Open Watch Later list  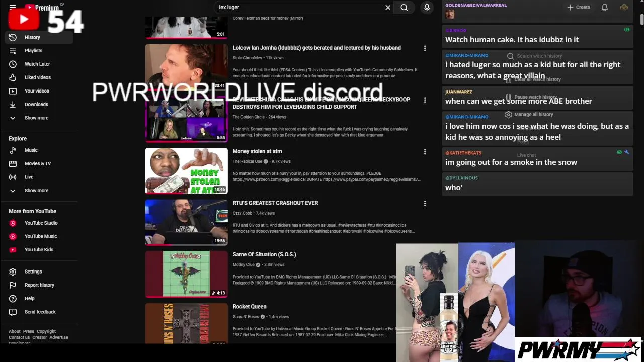(39, 64)
